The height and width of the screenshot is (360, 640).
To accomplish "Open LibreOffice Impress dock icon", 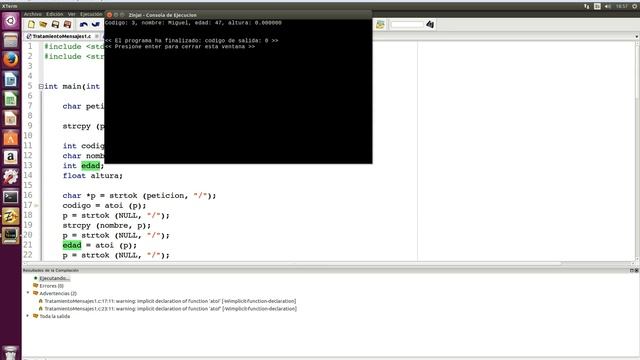I will 11,119.
